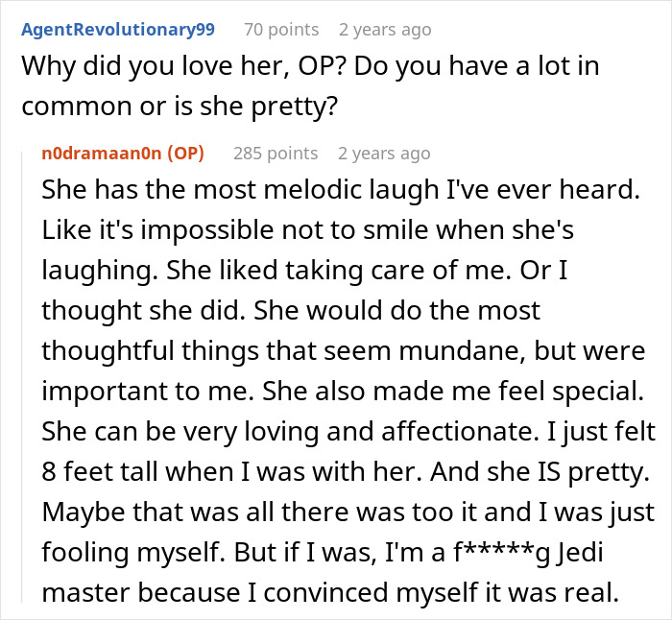Click the "most melodic laugh" text line

340,190
